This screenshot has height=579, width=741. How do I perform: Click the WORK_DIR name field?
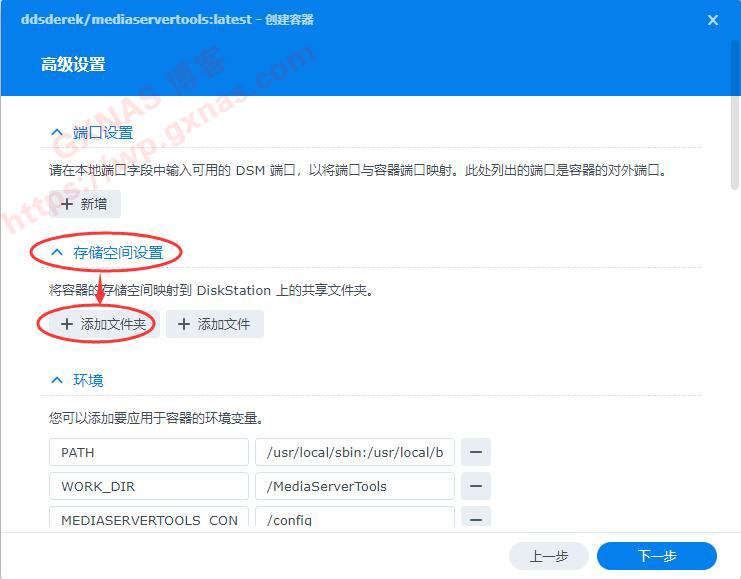pyautogui.click(x=148, y=487)
